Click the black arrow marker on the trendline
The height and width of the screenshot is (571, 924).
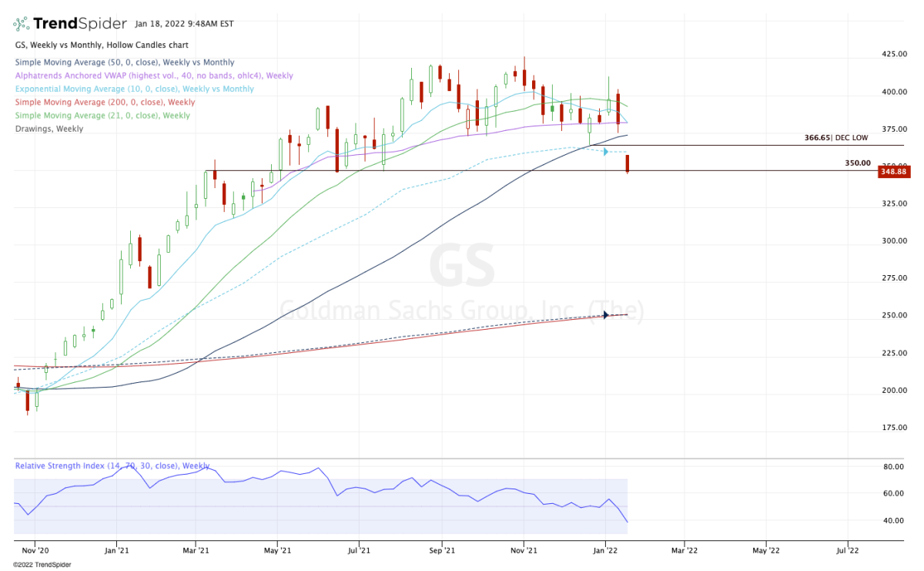click(608, 314)
